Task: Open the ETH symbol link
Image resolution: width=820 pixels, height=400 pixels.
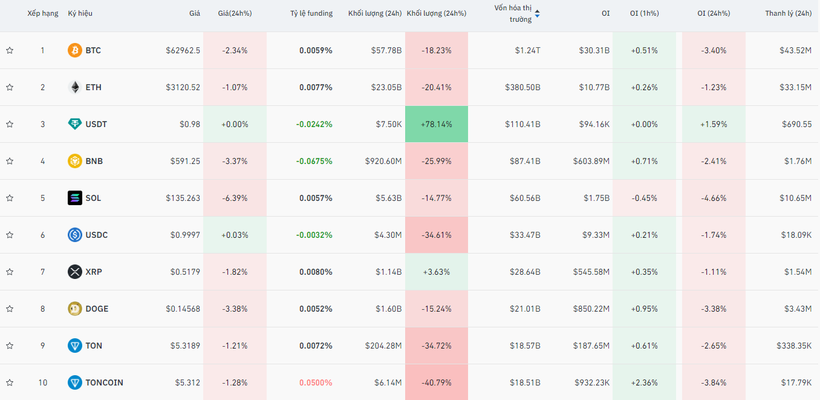Action: pyautogui.click(x=94, y=87)
